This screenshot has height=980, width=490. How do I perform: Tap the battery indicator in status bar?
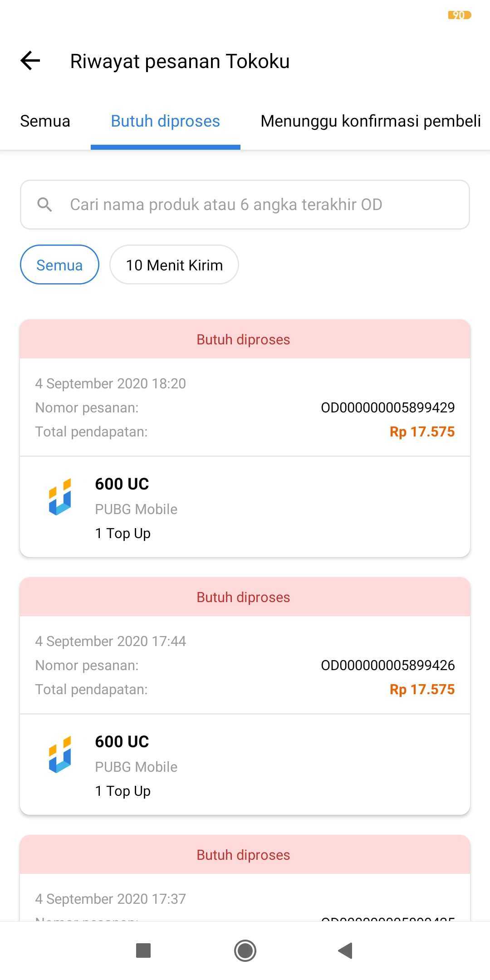click(x=459, y=15)
